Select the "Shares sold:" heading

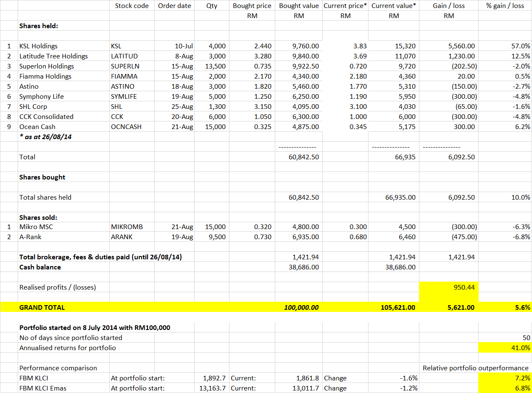(x=38, y=217)
